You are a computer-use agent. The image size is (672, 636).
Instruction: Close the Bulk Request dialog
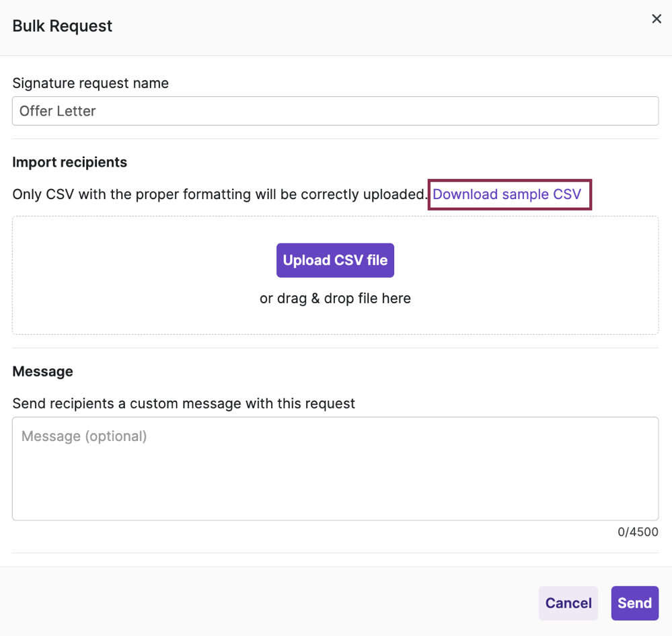tap(657, 19)
